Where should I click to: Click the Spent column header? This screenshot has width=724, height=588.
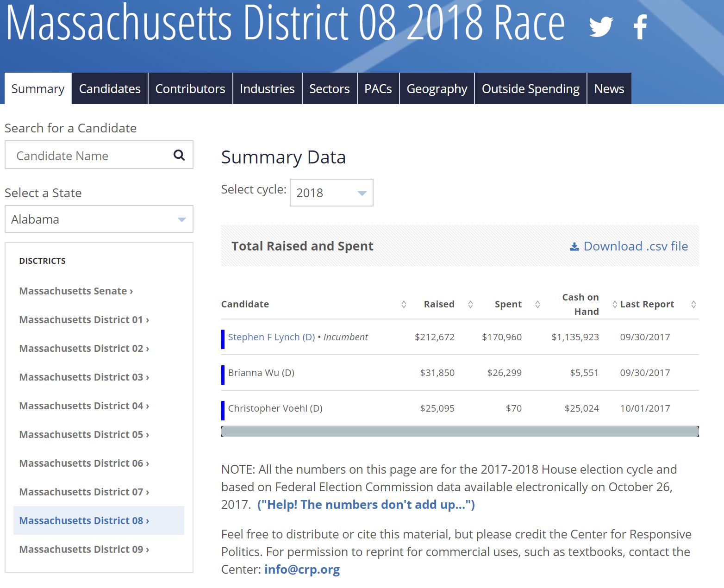click(508, 304)
